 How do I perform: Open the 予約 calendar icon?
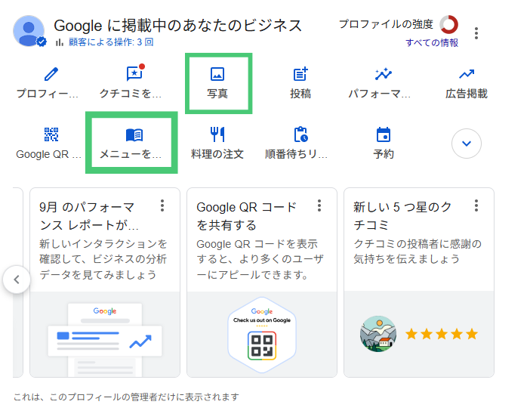click(384, 135)
